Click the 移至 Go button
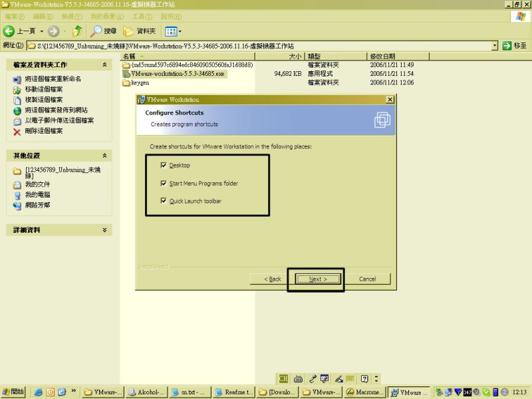This screenshot has height=399, width=532. coord(515,45)
